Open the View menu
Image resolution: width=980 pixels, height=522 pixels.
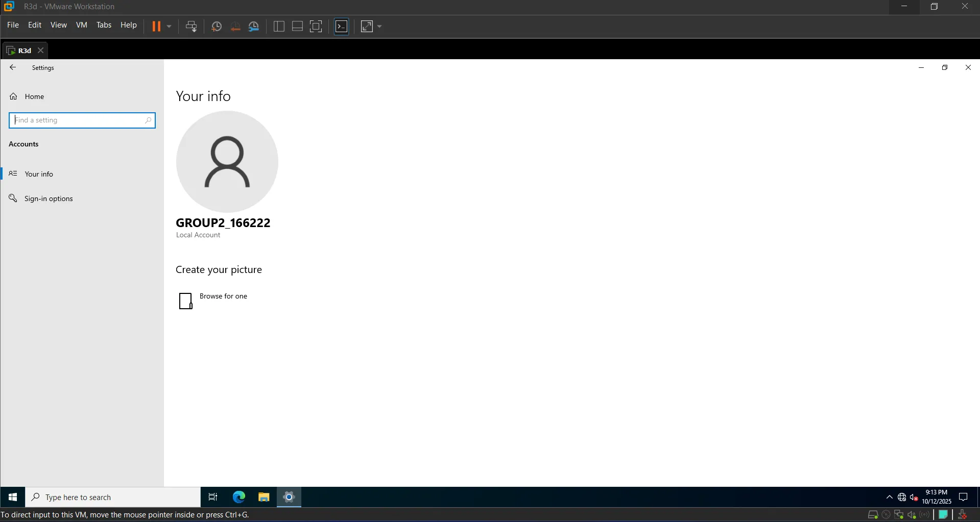(x=59, y=25)
